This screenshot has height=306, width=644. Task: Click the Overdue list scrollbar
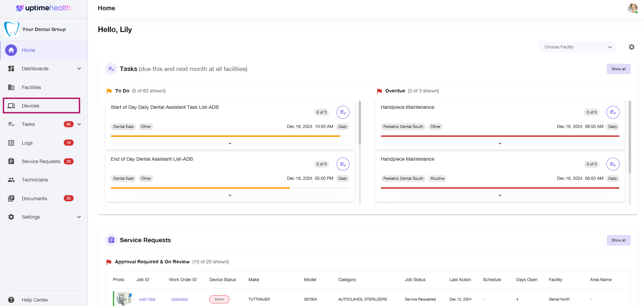(x=630, y=137)
